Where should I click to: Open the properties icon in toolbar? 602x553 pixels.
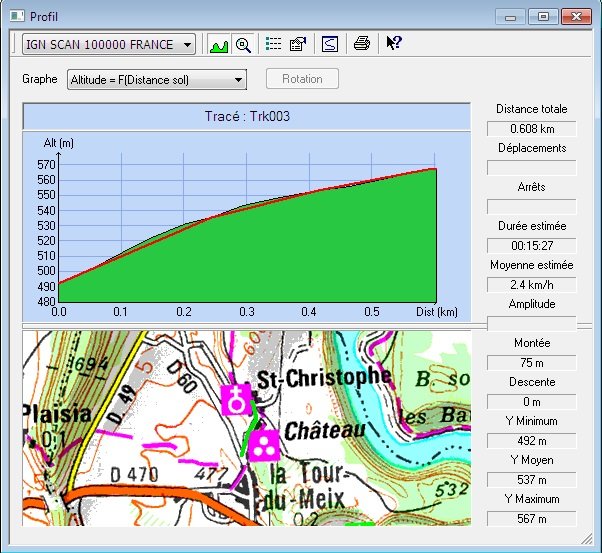click(298, 44)
